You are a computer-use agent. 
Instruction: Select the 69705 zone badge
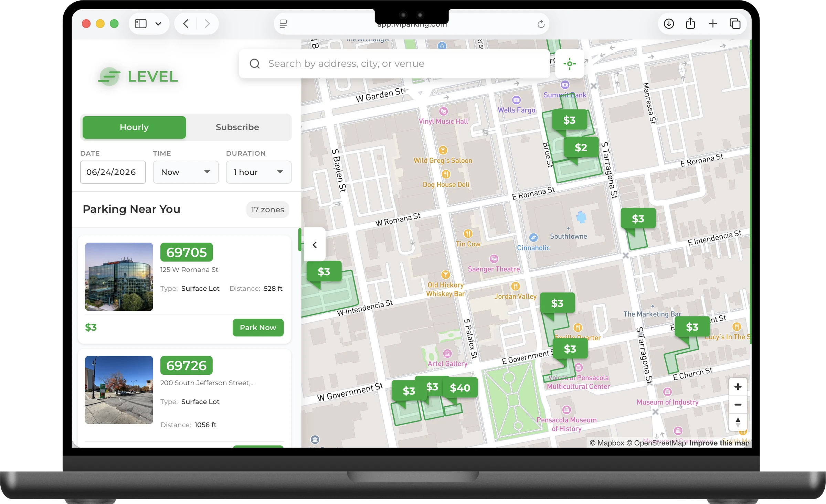(x=187, y=252)
